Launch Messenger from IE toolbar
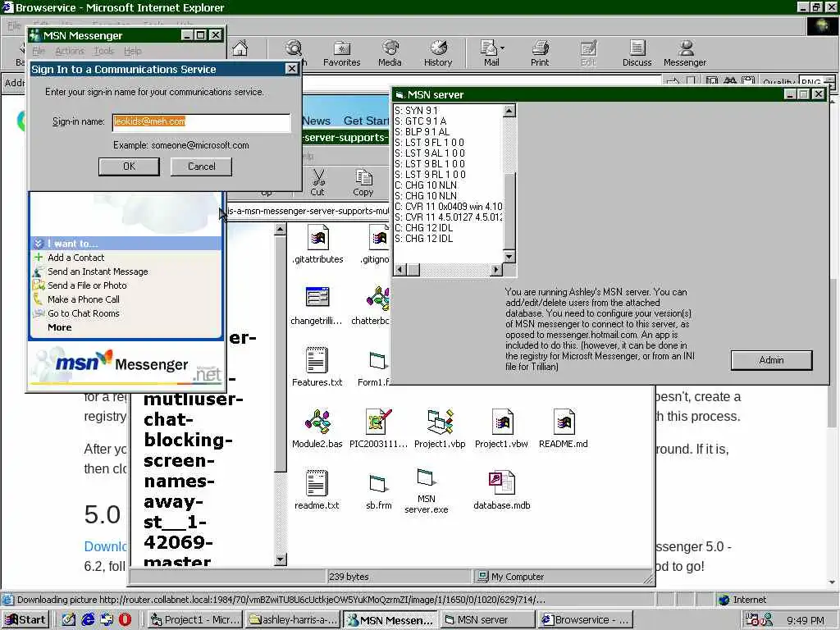Viewport: 840px width, 630px height. point(685,53)
